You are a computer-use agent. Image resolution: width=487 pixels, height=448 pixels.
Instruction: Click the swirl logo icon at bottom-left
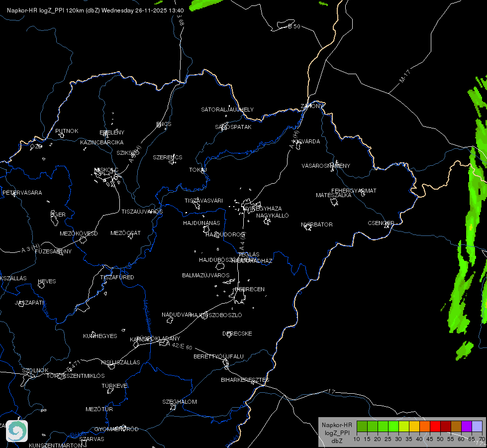click(x=17, y=431)
